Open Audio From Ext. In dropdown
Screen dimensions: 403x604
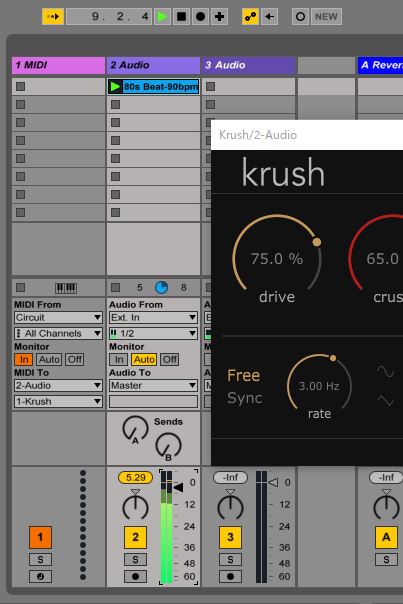[x=153, y=317]
